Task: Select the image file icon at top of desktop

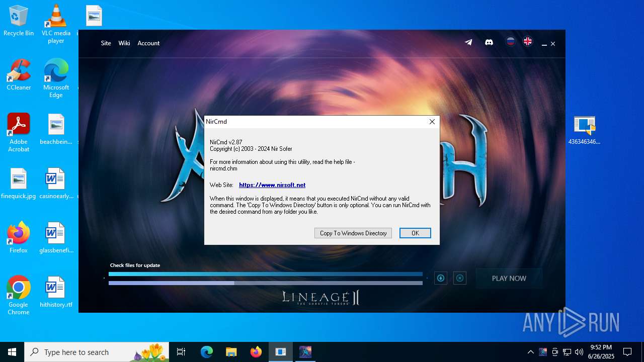Action: 94,16
